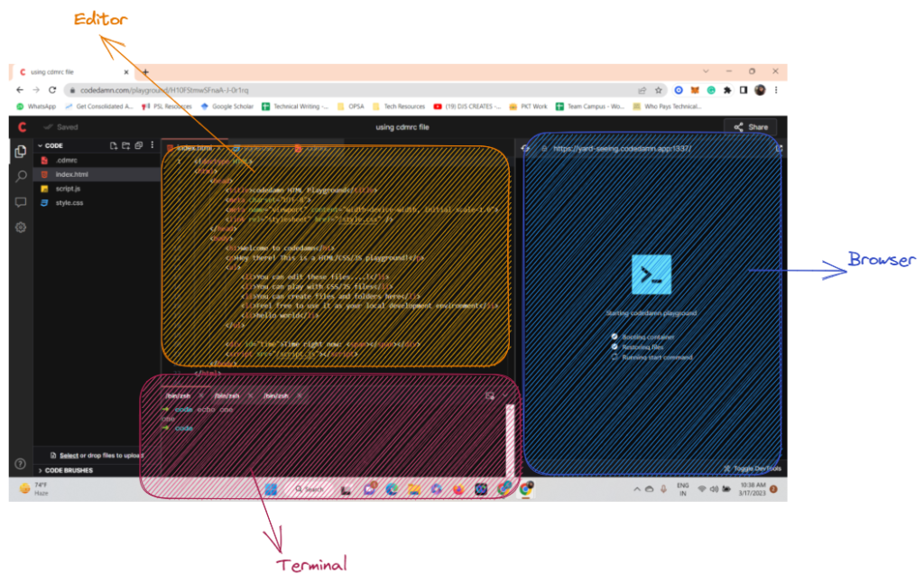Click Toggle DevTools

(x=753, y=468)
